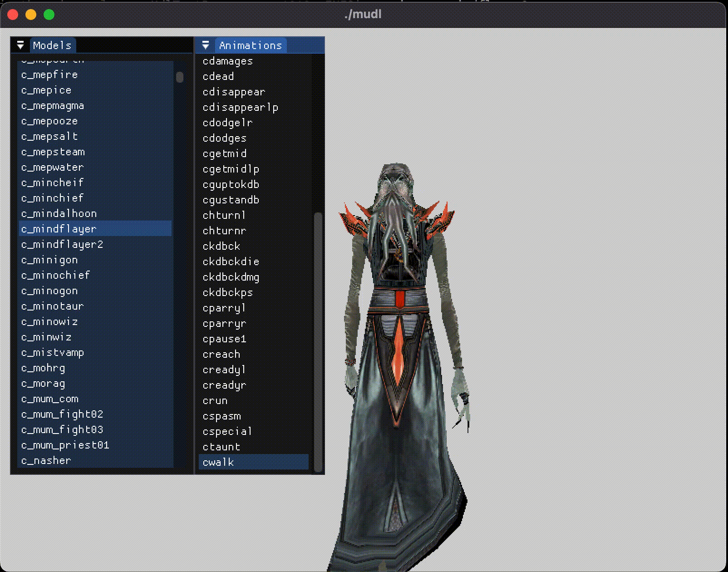Play the ckdbckps animation
This screenshot has width=728, height=572.
[254, 292]
